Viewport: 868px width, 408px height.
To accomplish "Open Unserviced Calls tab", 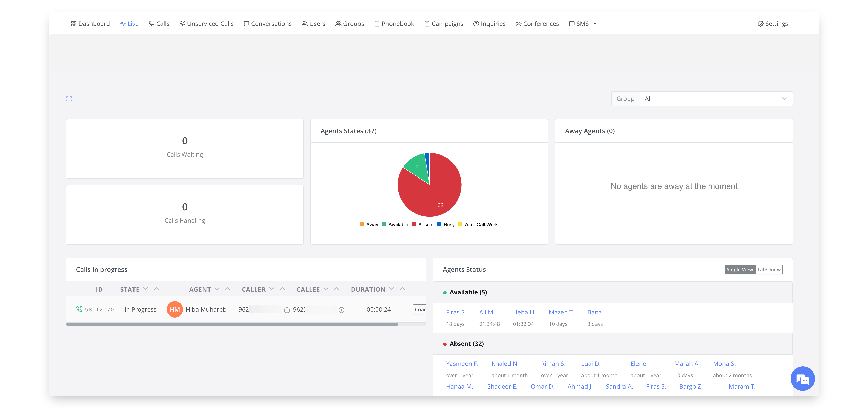I will click(206, 24).
